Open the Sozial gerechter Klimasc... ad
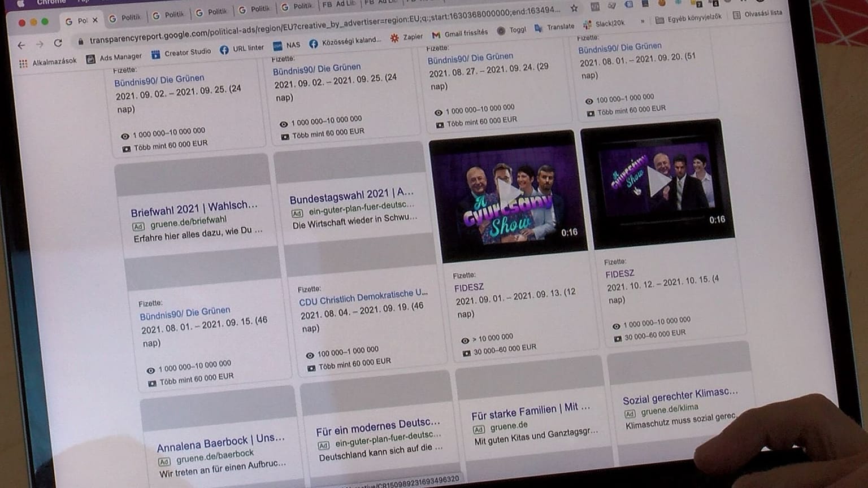The width and height of the screenshot is (868, 488). tap(680, 396)
